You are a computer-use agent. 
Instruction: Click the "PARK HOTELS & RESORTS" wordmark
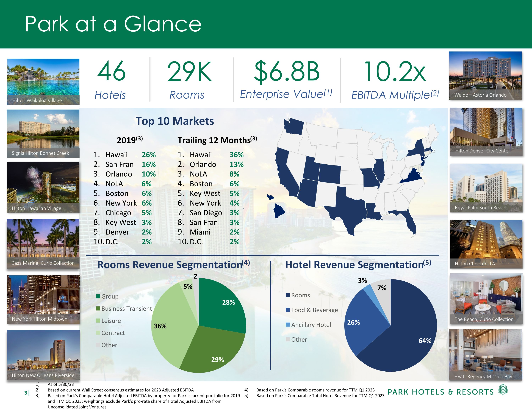point(441,392)
